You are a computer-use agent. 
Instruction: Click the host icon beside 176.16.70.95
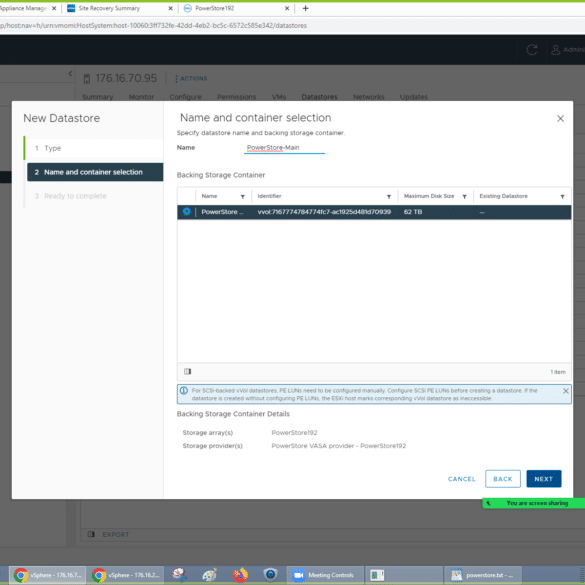87,79
